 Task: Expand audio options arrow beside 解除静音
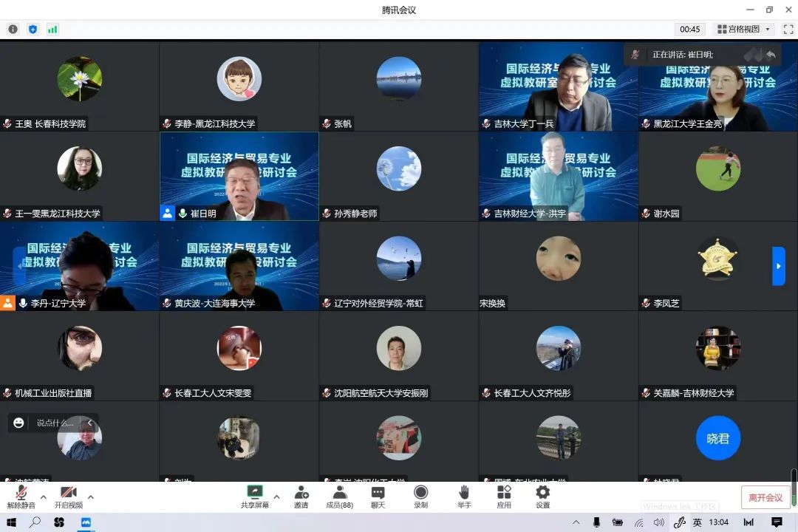(43, 497)
